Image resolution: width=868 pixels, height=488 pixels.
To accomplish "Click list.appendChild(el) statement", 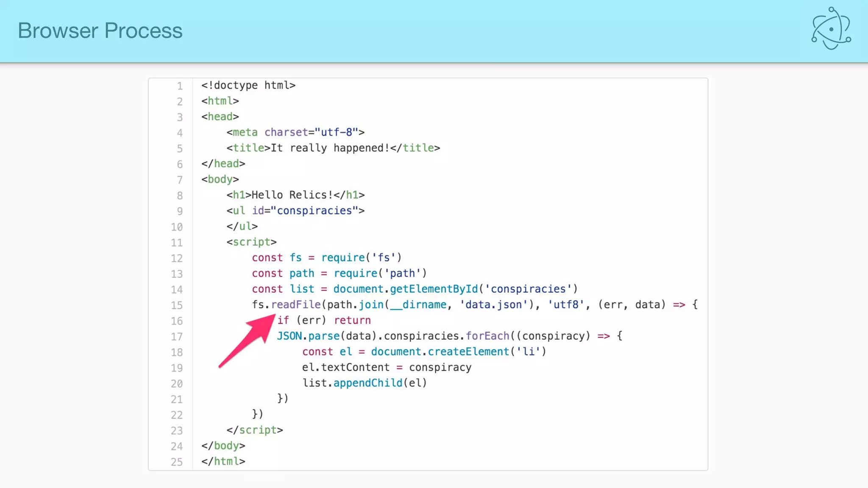I will coord(364,383).
